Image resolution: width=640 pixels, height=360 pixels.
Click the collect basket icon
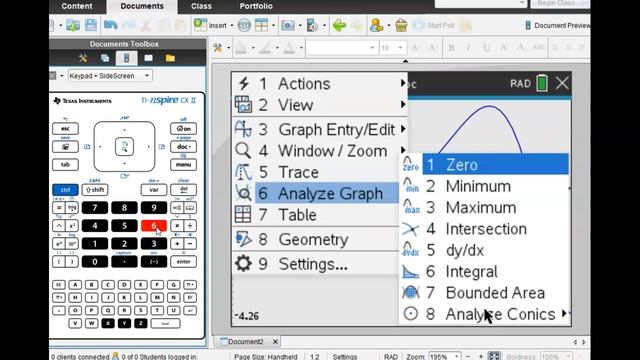401,25
